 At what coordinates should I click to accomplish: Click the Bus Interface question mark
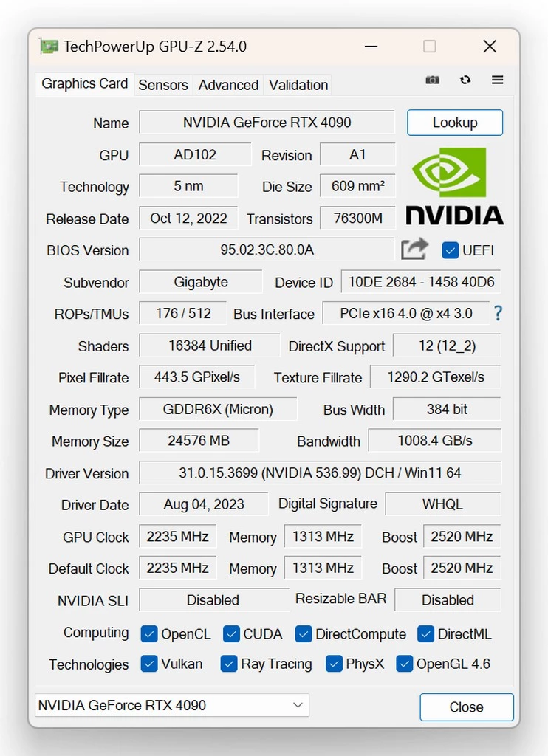(498, 313)
